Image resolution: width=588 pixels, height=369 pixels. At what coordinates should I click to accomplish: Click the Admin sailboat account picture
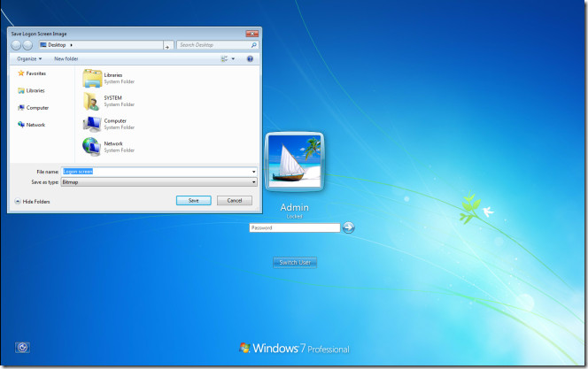coord(294,162)
